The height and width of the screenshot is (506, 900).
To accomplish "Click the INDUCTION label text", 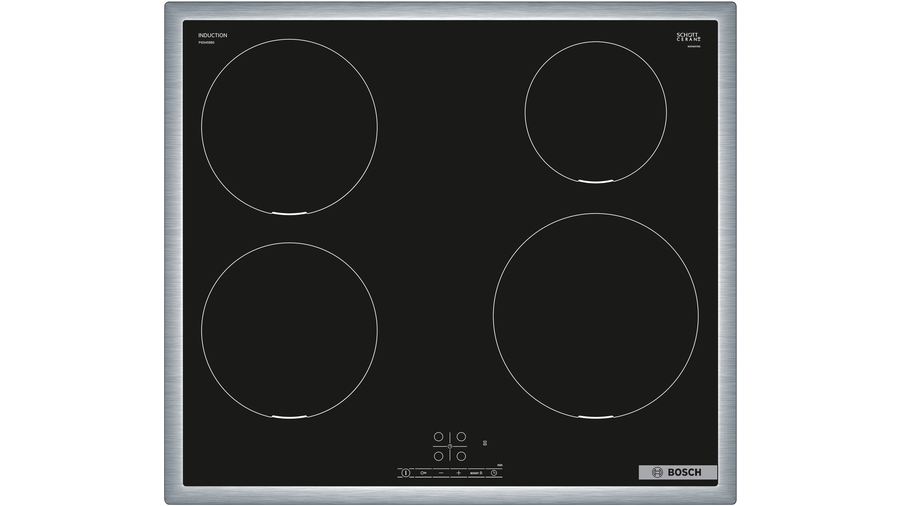I will (x=212, y=35).
